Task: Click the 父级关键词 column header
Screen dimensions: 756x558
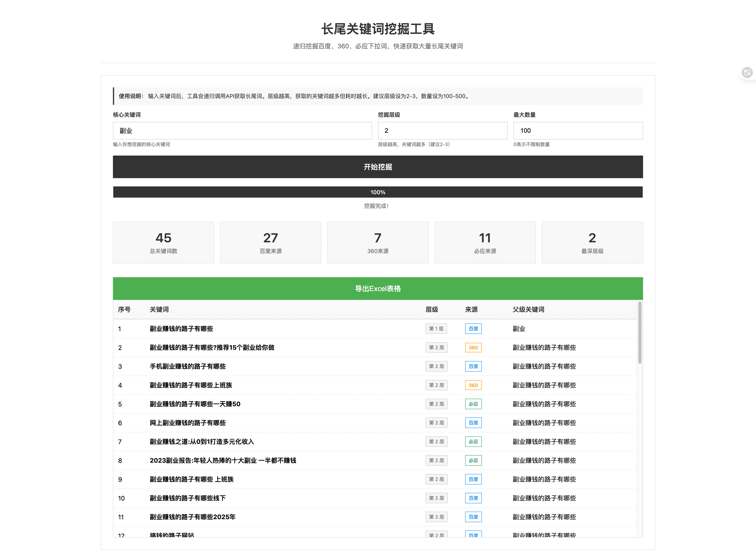Action: coord(528,309)
